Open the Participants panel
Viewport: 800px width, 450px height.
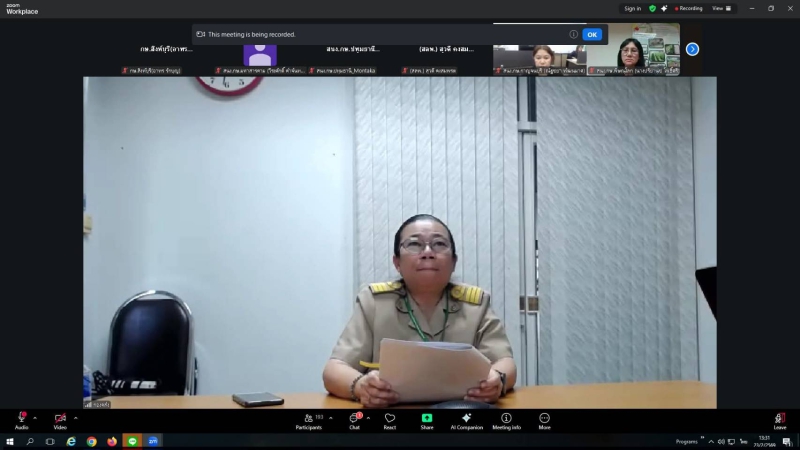(309, 419)
